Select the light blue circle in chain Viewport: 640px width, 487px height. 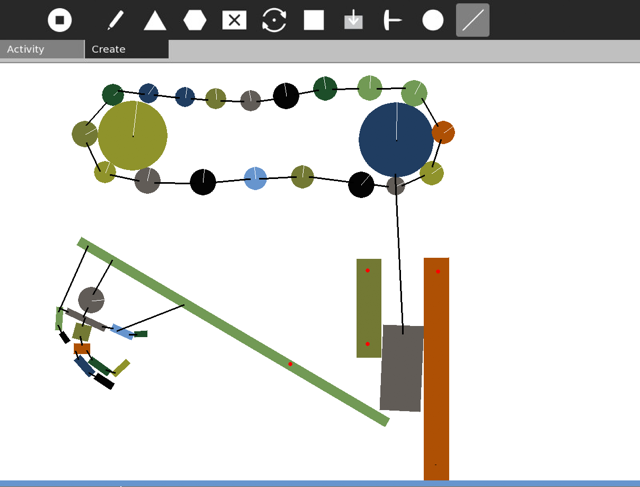click(255, 179)
